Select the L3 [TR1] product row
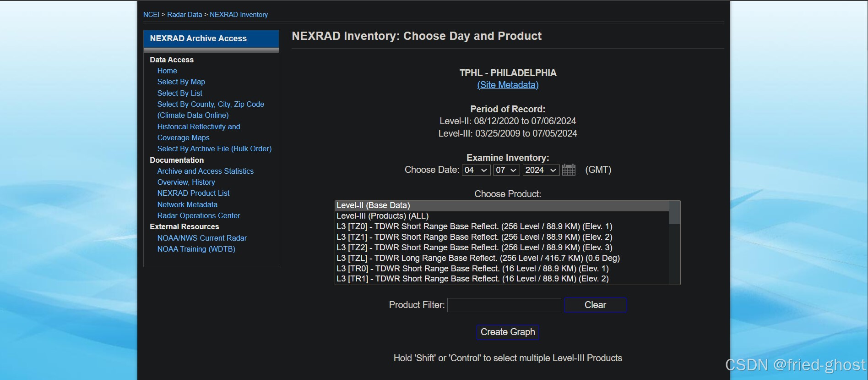 (x=502, y=279)
